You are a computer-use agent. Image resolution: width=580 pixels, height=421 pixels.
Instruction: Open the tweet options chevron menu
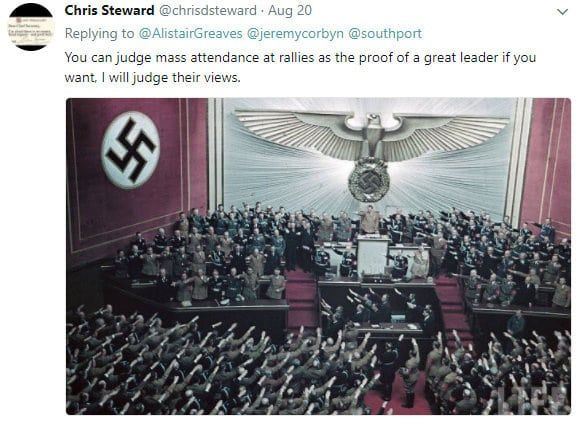pos(562,12)
